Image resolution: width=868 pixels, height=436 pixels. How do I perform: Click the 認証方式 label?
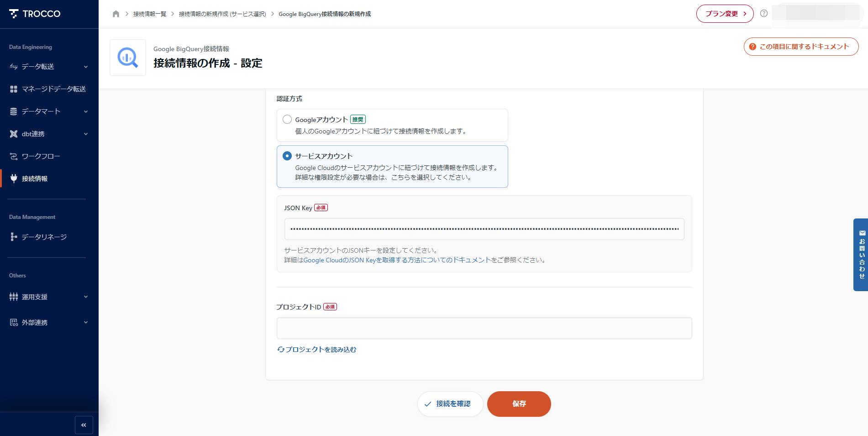[289, 99]
